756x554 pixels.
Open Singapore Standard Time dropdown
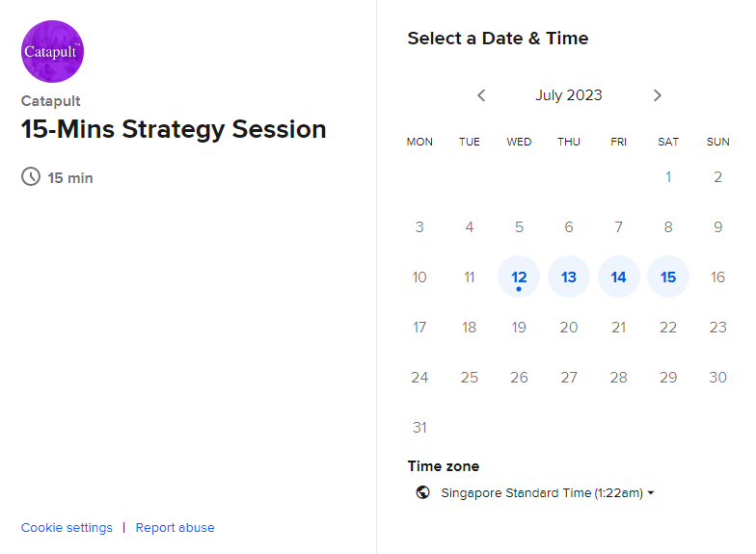pyautogui.click(x=547, y=492)
